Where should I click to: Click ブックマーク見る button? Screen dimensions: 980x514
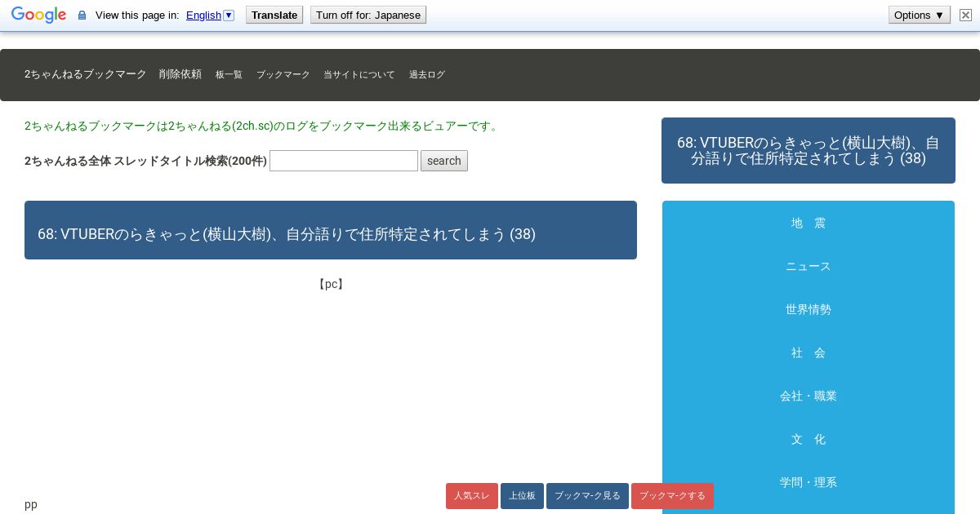click(587, 496)
